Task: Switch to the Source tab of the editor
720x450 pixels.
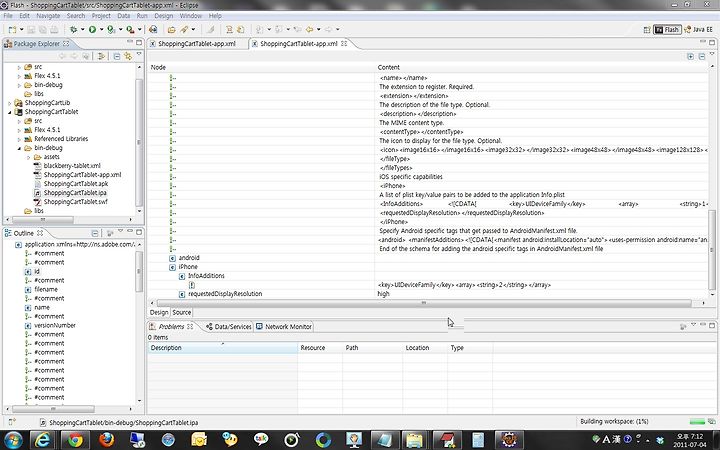Action: (181, 312)
